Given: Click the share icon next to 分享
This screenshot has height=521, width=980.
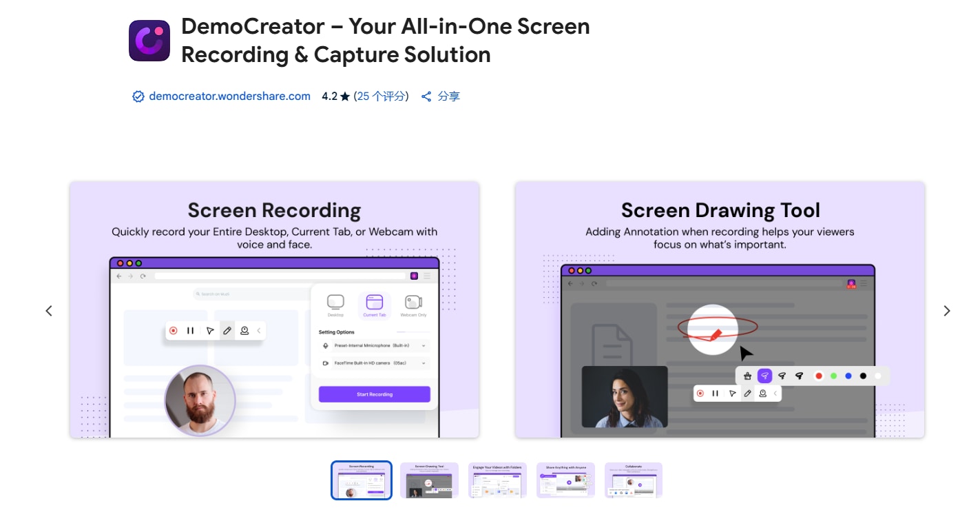Looking at the screenshot, I should point(426,96).
